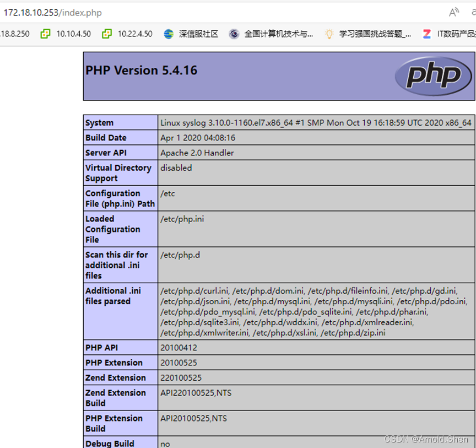Screen dimensions: 476x448
Task: Click the PHP Version 5.4.16 heading
Action: 142,70
